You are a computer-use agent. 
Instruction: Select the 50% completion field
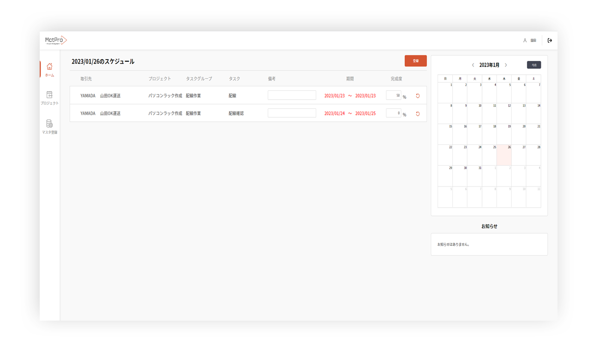click(393, 95)
